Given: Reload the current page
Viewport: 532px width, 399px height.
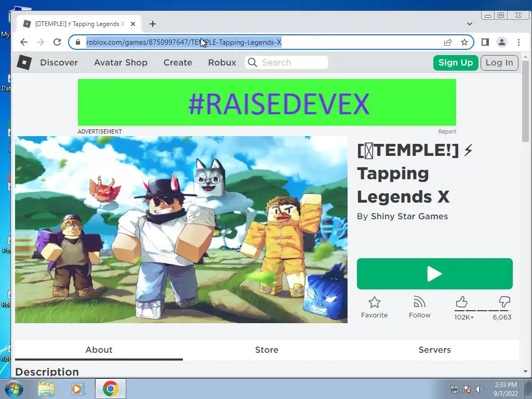Looking at the screenshot, I should point(57,42).
